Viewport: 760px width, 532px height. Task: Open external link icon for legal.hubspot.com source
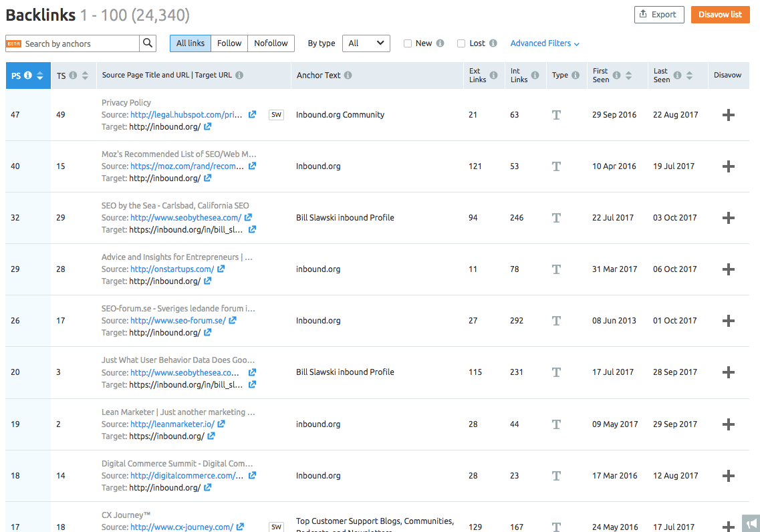pos(252,115)
